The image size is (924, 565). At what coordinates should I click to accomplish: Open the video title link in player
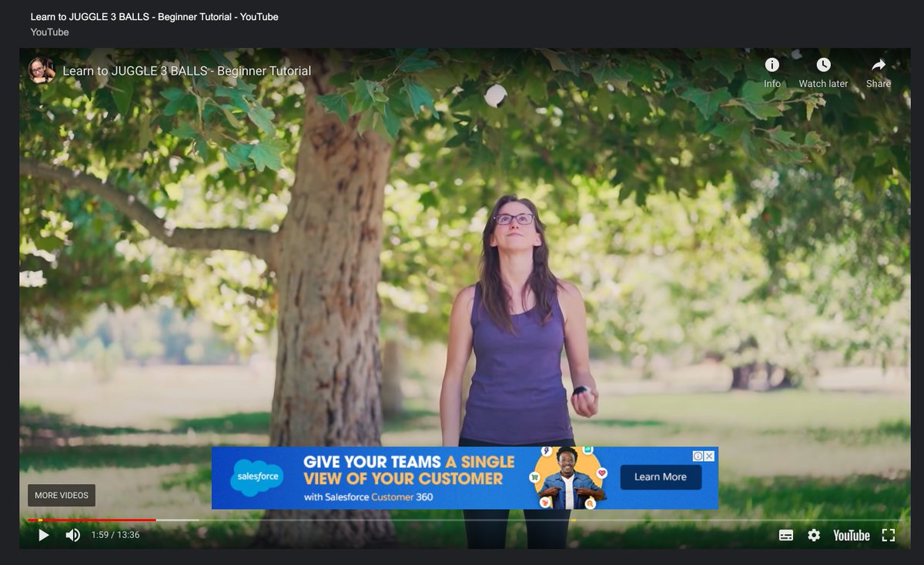pos(187,71)
